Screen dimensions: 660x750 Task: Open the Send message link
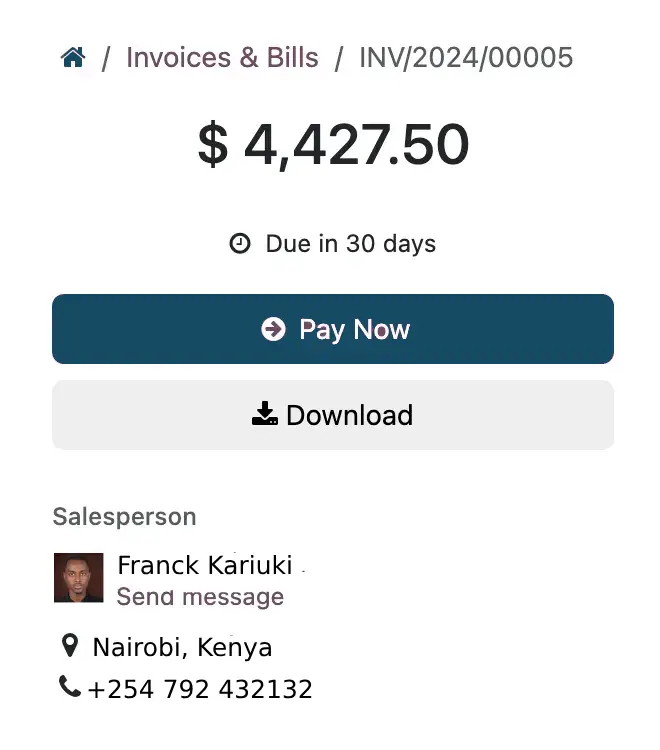tap(200, 597)
